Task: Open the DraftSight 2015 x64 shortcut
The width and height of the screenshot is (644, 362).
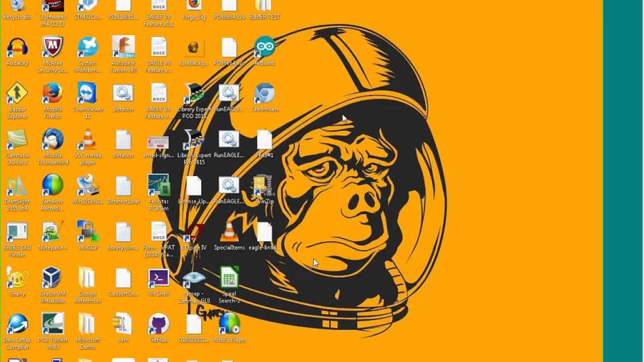Action: point(17,186)
